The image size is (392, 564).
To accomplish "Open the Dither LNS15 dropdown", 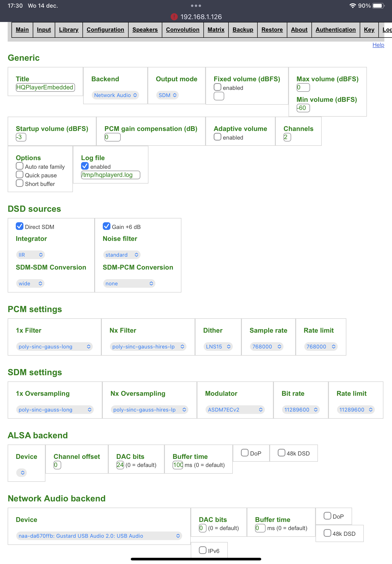I will click(218, 347).
